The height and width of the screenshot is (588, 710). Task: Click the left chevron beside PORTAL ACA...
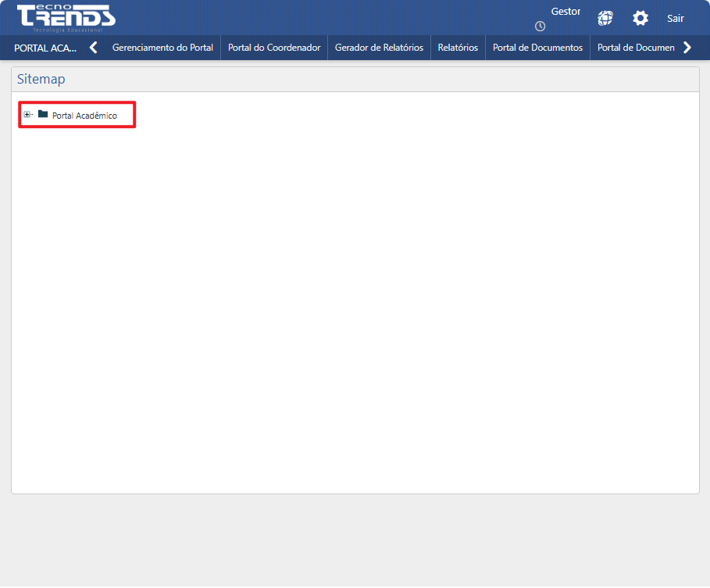(93, 47)
